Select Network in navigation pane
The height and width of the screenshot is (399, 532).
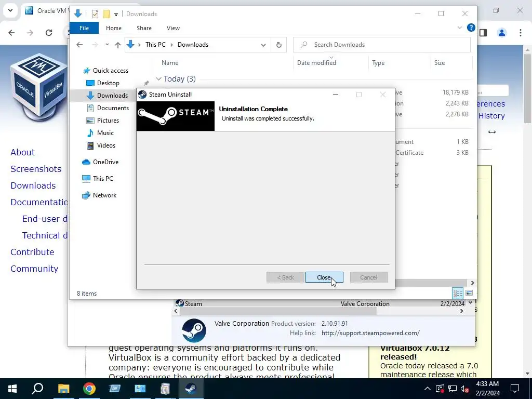(x=104, y=195)
